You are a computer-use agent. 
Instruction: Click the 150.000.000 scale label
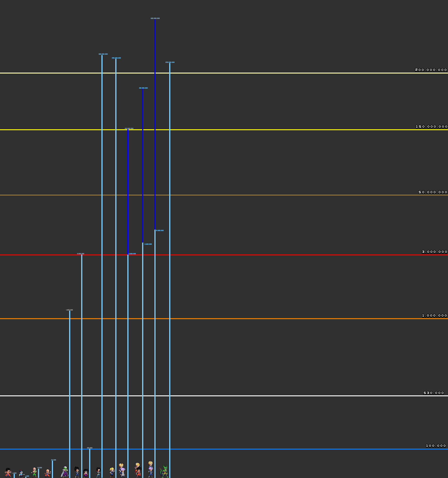click(431, 127)
